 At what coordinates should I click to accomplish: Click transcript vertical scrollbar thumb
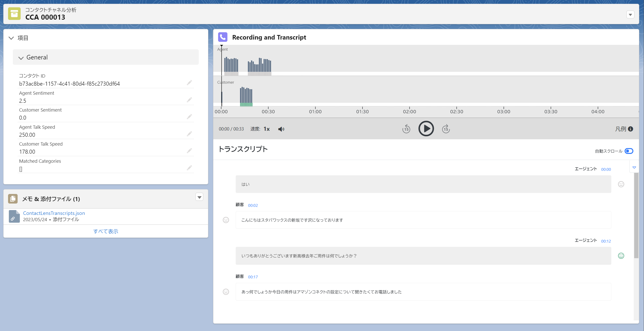coord(636,215)
